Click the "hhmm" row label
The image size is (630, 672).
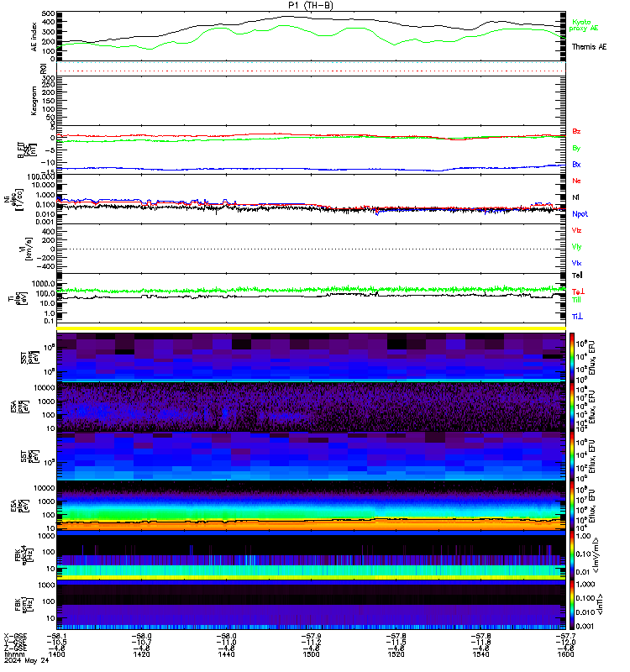point(15,654)
